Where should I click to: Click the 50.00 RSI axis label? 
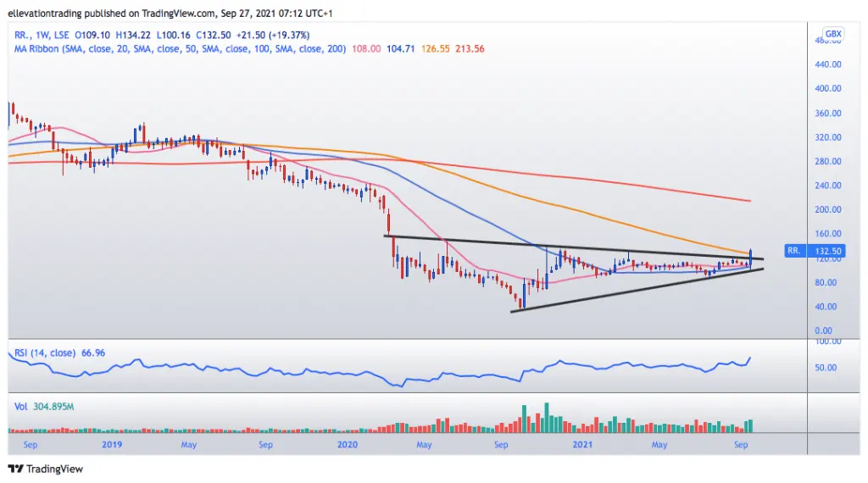pos(826,368)
